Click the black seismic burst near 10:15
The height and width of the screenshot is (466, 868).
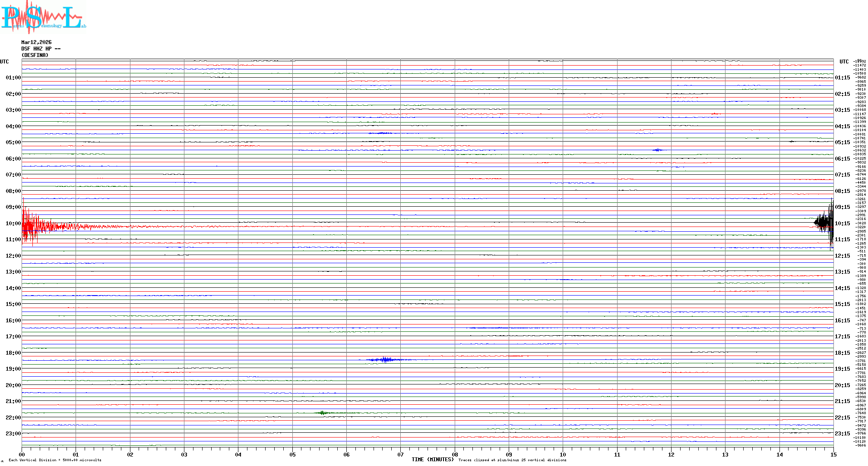(824, 223)
